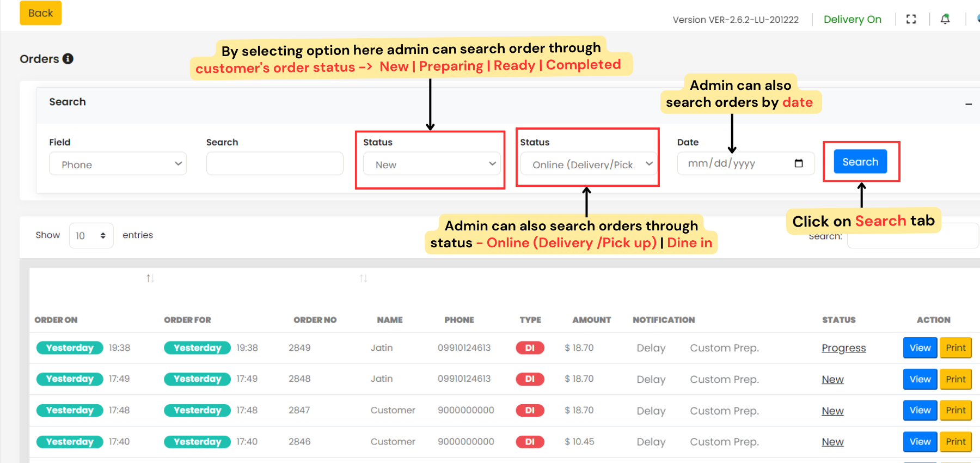This screenshot has width=980, height=463.
Task: Click DI type badge for order 2846
Action: click(530, 442)
